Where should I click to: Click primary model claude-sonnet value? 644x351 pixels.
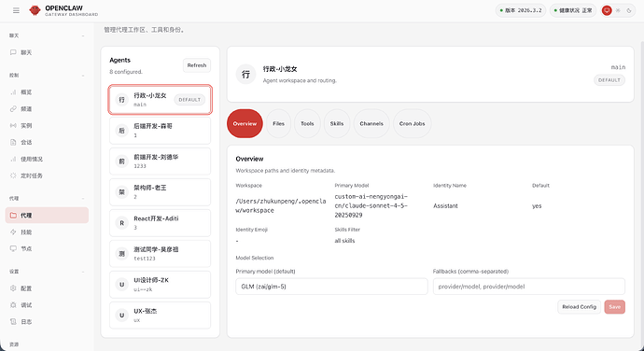tap(371, 205)
